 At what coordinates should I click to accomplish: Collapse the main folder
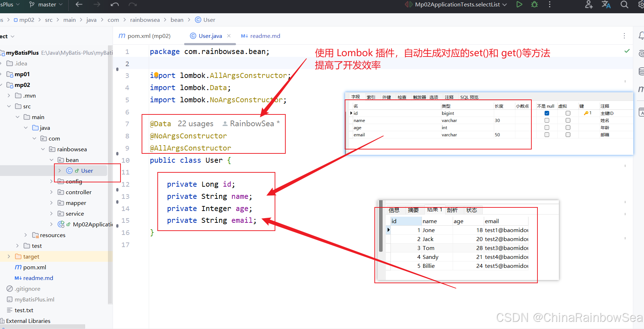coord(18,117)
